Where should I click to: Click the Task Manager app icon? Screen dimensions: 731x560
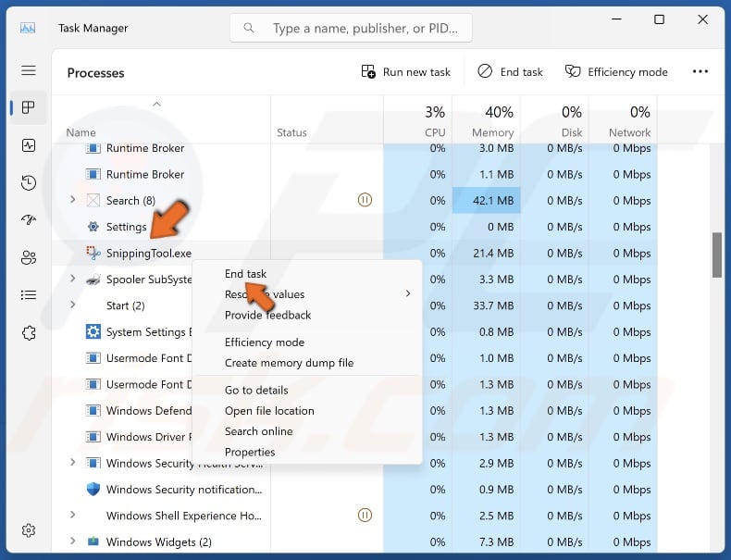point(28,29)
